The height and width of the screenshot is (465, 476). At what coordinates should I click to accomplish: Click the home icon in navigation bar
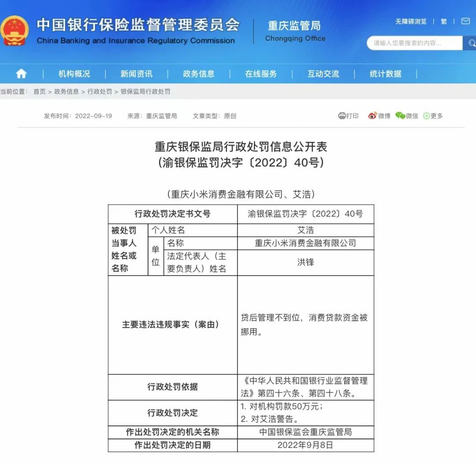tap(21, 74)
